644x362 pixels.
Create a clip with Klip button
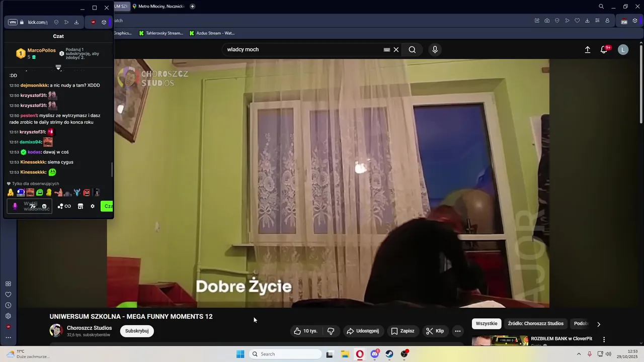click(x=435, y=331)
